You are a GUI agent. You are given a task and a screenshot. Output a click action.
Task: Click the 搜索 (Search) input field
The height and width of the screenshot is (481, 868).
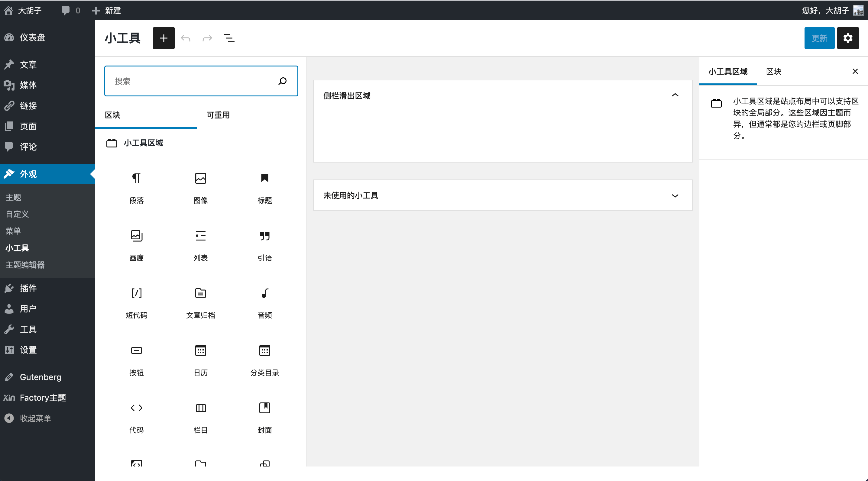tap(201, 81)
